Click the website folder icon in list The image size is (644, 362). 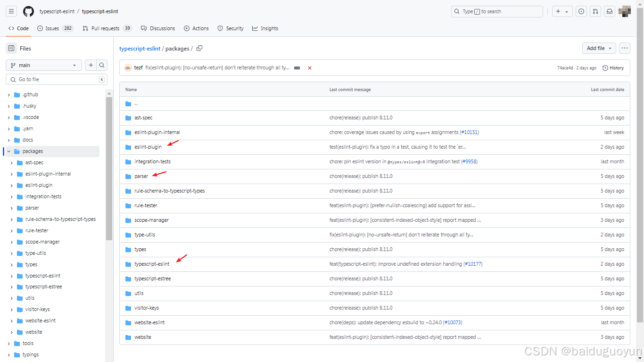click(x=128, y=337)
